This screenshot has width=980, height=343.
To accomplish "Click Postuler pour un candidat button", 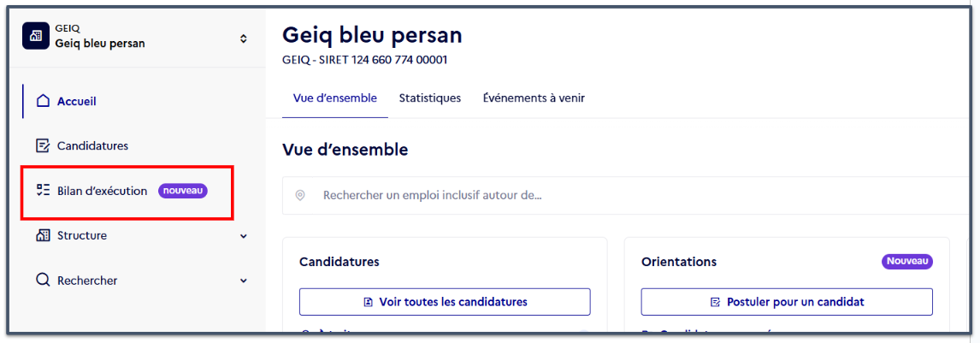I will click(x=787, y=302).
